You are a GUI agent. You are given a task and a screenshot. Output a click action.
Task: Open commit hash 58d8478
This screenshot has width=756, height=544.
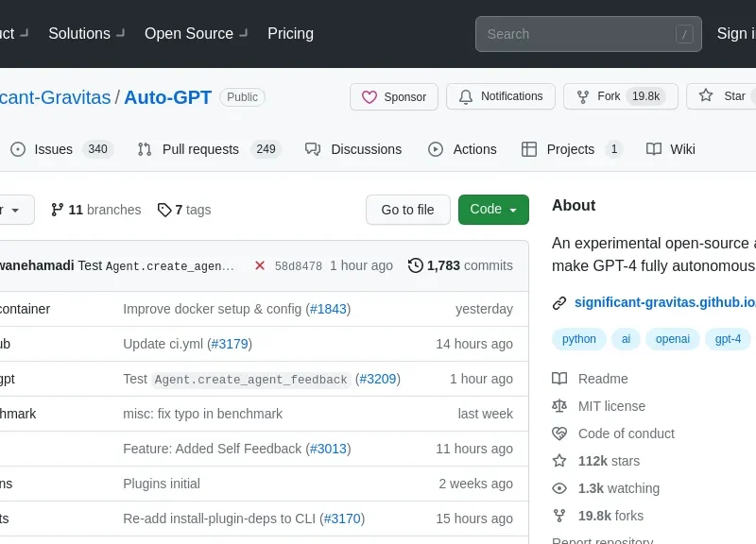pos(299,266)
